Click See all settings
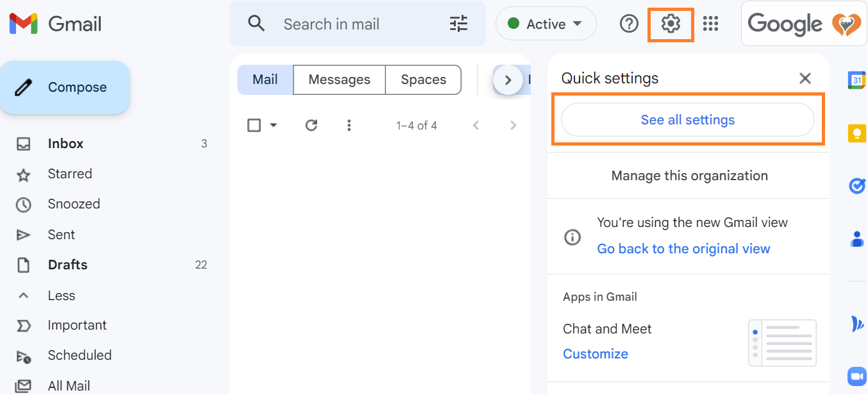 pyautogui.click(x=687, y=119)
